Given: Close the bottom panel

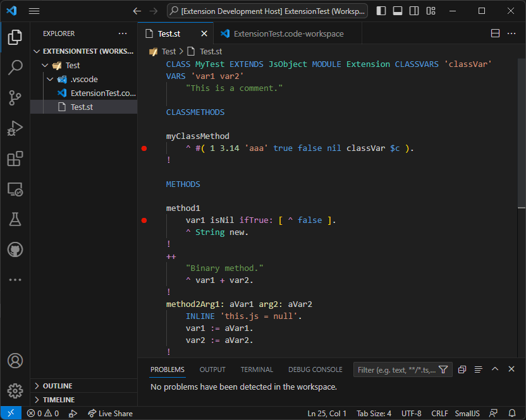Looking at the screenshot, I should [x=511, y=369].
